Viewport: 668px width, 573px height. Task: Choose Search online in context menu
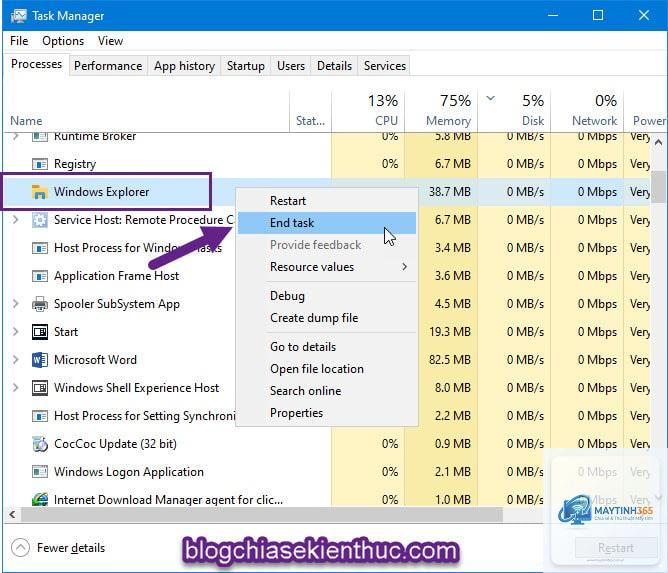[327, 391]
